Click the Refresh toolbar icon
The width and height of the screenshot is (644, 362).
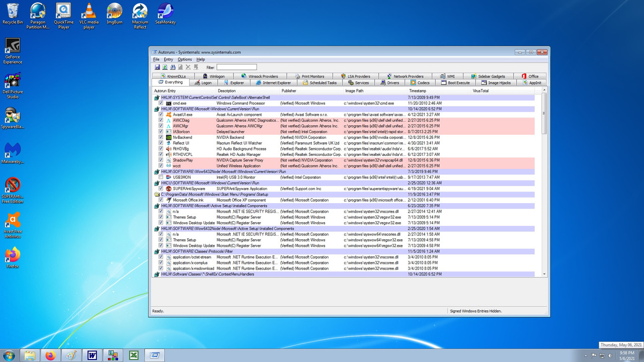[x=165, y=67]
